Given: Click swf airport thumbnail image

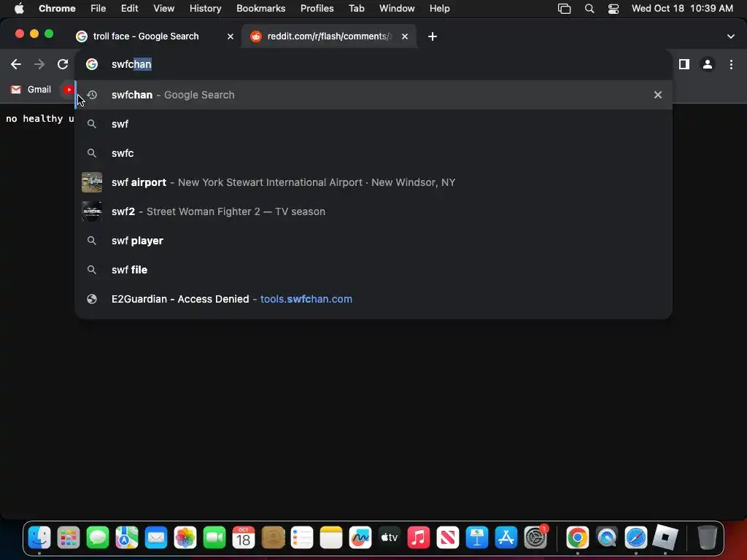Looking at the screenshot, I should [x=91, y=182].
